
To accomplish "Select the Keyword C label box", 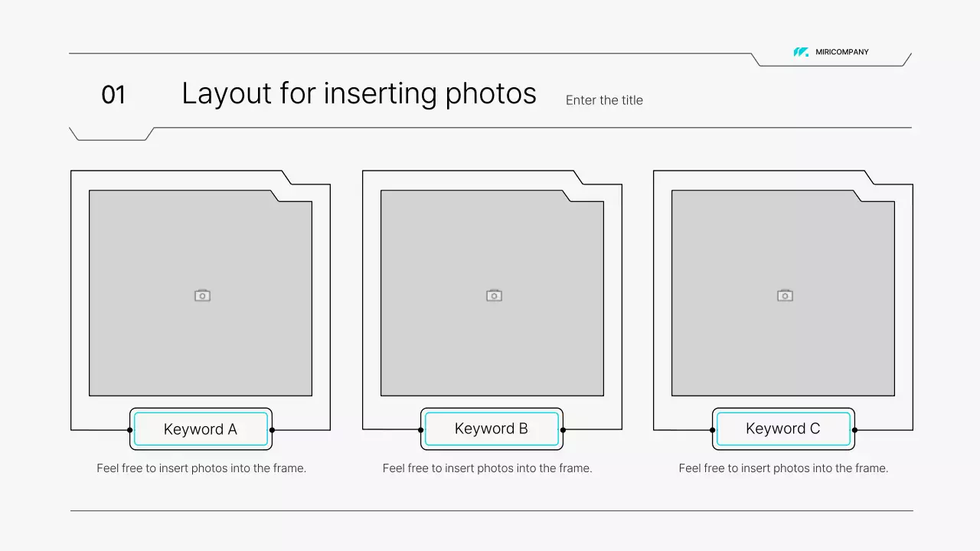I will pos(783,429).
